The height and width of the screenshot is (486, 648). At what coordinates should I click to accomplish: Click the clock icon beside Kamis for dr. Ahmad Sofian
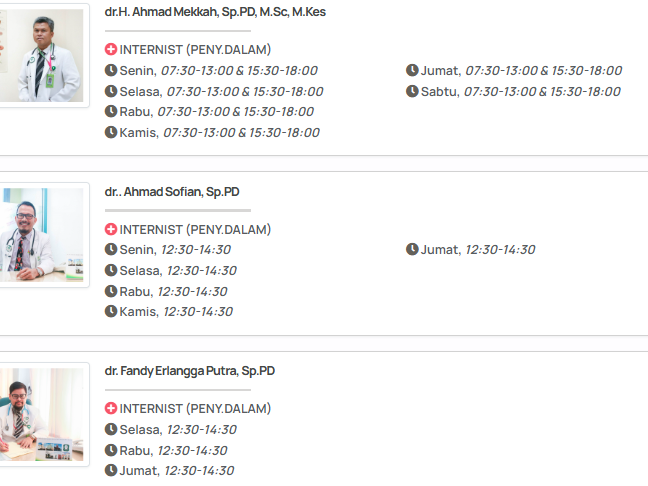coord(111,312)
